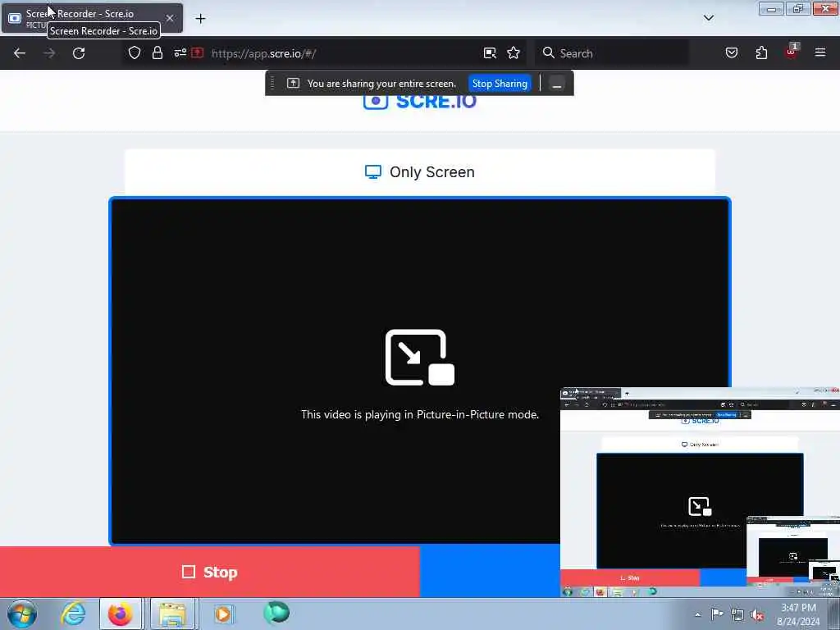840x630 pixels.
Task: Click the Search input field
Action: (x=612, y=53)
